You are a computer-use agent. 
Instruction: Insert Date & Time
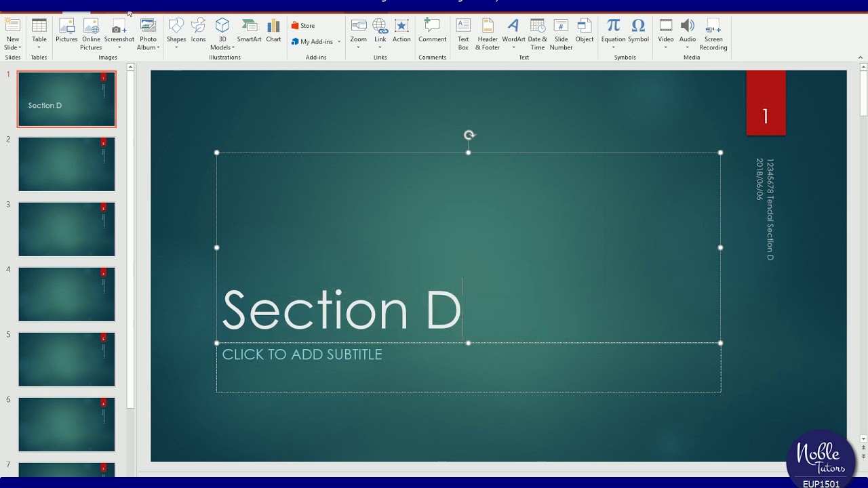[538, 35]
